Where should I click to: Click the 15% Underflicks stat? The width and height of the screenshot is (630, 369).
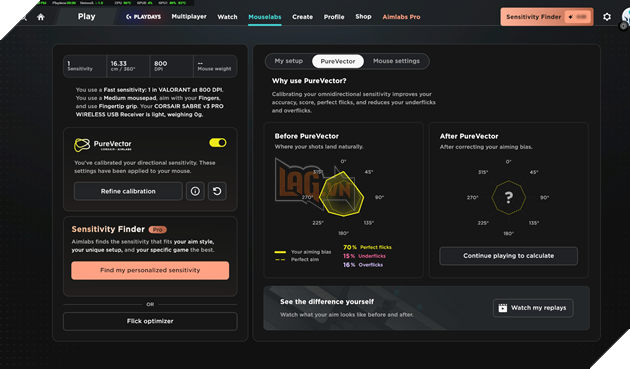[x=364, y=256]
